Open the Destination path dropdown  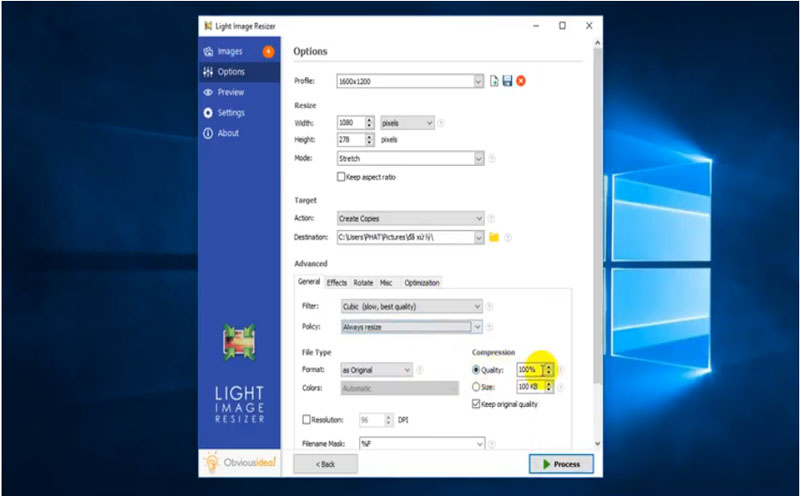tap(410, 237)
